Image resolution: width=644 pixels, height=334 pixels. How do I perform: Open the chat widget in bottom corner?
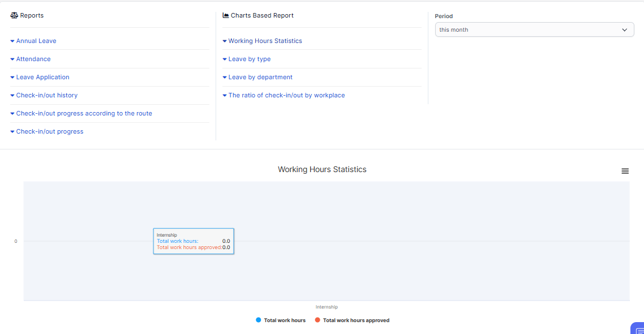[x=638, y=329]
